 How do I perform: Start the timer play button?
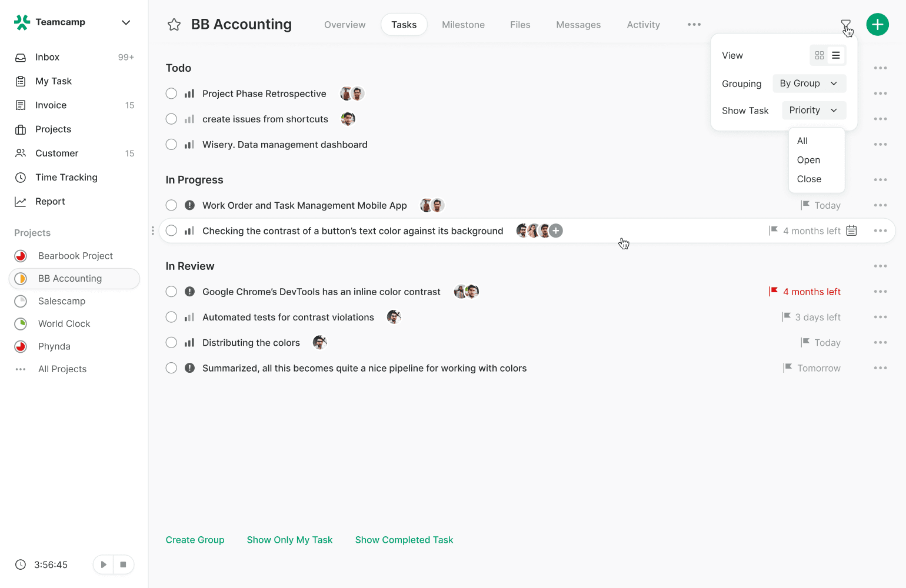(104, 564)
